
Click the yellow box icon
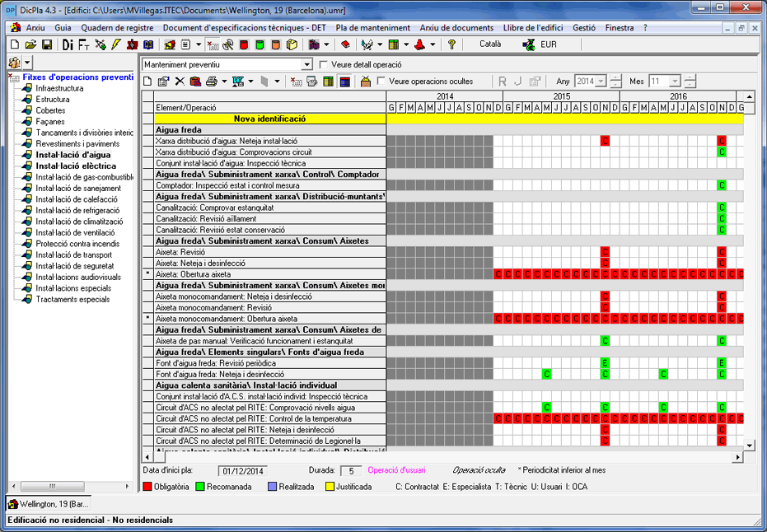coord(292,45)
